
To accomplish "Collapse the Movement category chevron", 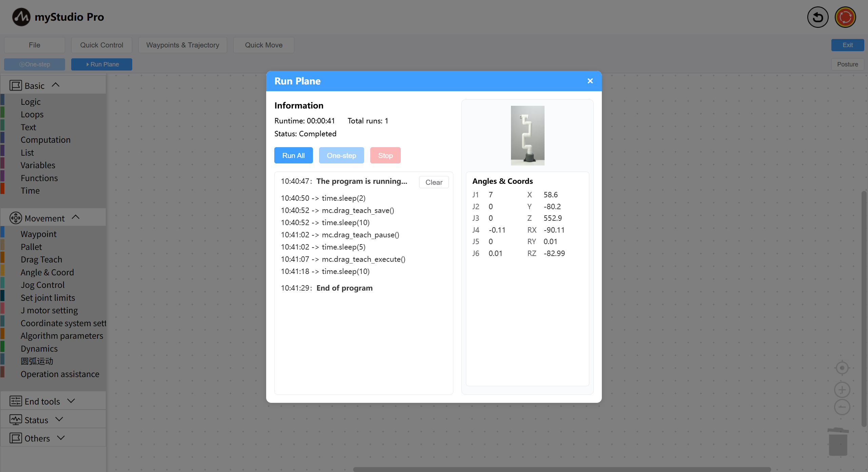I will point(76,217).
